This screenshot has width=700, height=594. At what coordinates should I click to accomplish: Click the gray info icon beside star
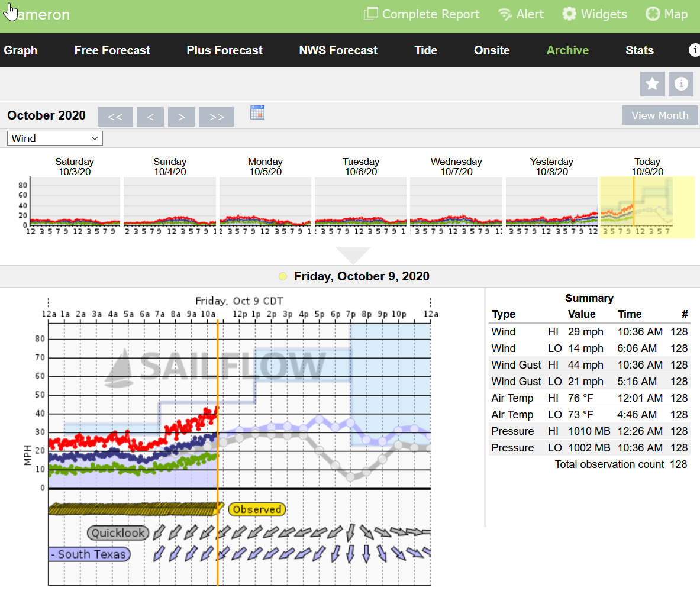pos(681,83)
